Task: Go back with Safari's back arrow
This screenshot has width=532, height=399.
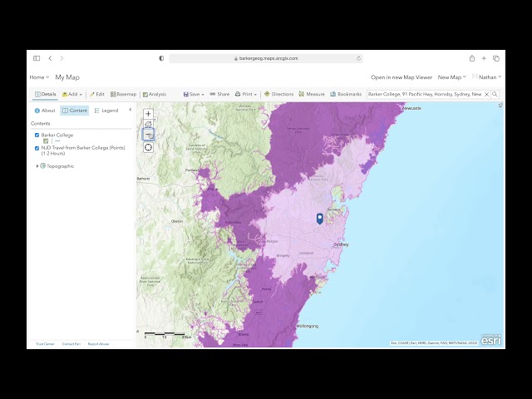Action: [x=50, y=58]
